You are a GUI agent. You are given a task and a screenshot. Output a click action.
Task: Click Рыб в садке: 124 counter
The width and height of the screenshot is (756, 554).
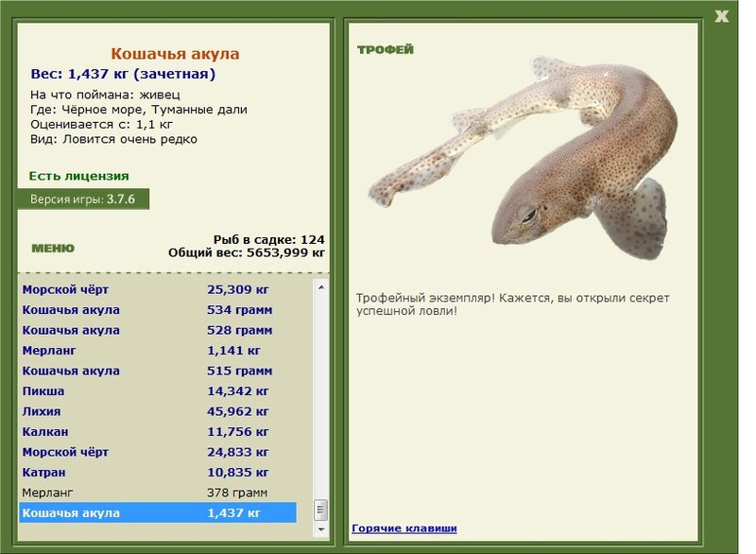click(x=269, y=239)
